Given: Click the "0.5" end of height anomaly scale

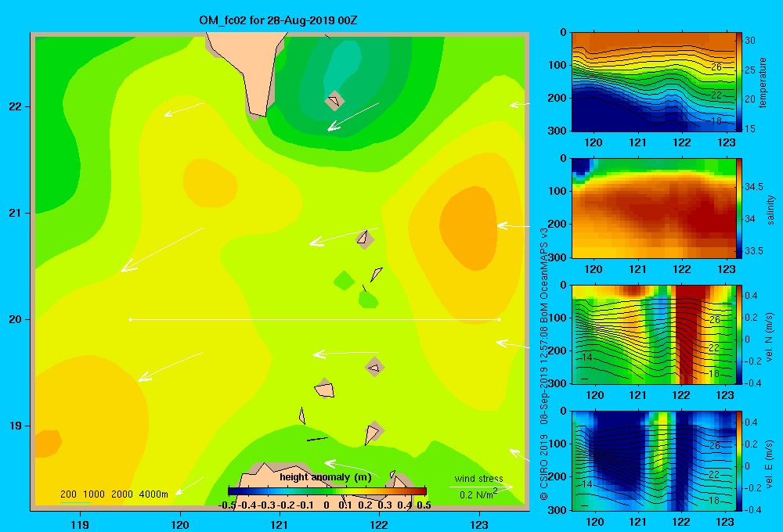Looking at the screenshot, I should click(424, 505).
